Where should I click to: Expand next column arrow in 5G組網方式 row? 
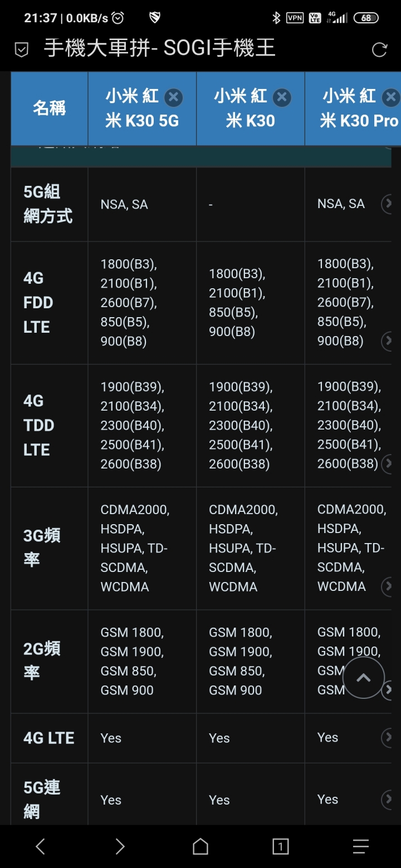(x=388, y=204)
